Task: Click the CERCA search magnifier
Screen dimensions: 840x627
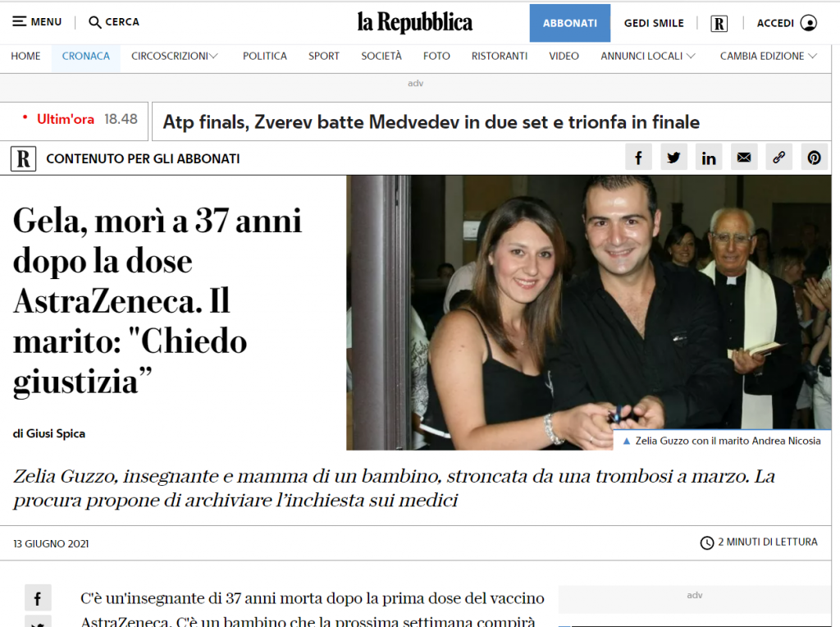Action: point(95,22)
